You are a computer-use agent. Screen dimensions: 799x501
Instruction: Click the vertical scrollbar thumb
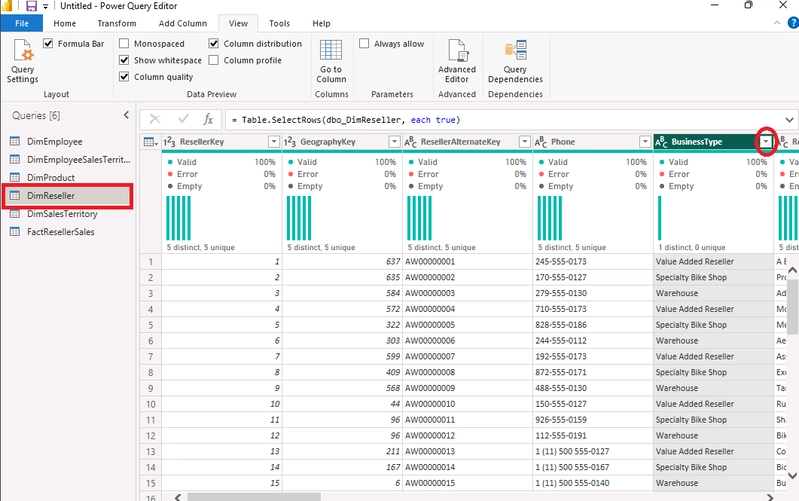pyautogui.click(x=793, y=305)
